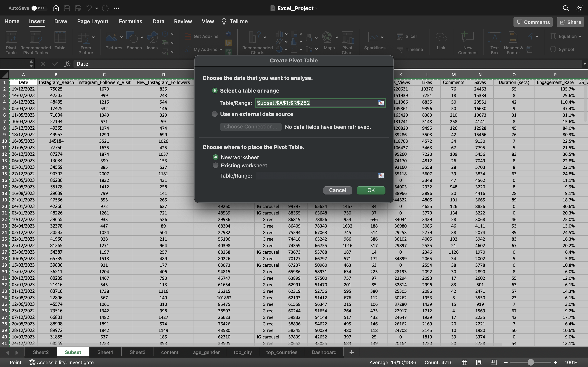Select 'Existing worksheet' radio button
The width and height of the screenshot is (588, 367).
coord(215,165)
